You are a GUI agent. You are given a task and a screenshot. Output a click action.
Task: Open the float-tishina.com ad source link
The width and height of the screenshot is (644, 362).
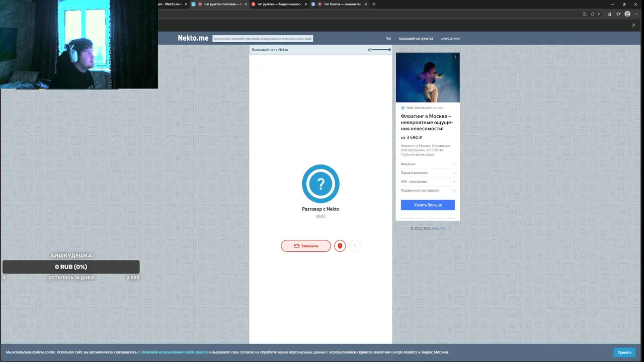click(x=419, y=108)
